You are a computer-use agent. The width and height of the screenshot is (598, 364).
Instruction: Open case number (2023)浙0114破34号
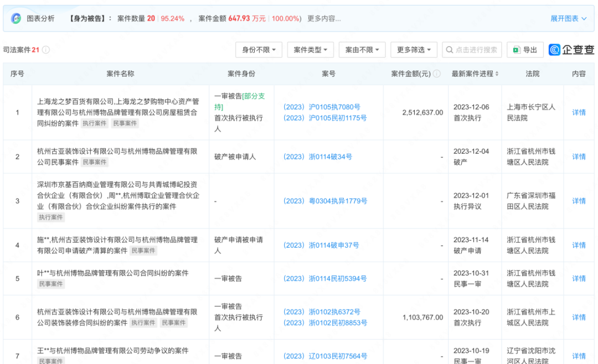318,157
